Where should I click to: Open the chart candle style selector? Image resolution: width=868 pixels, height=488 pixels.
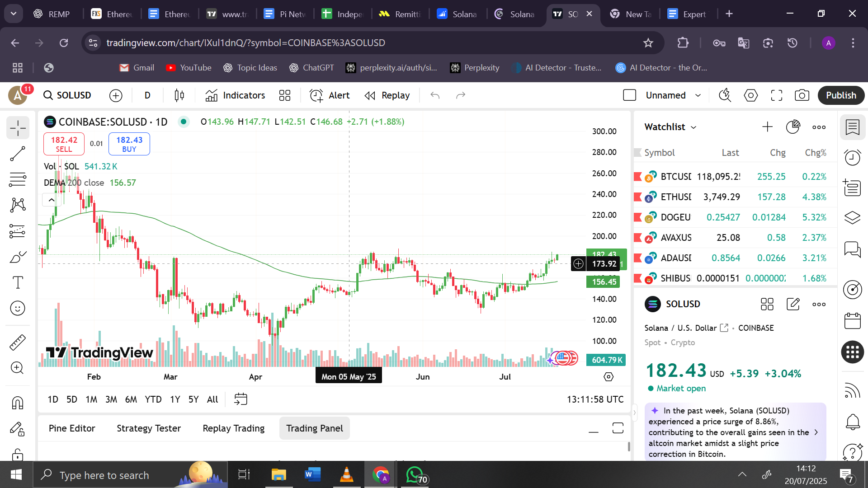(179, 95)
